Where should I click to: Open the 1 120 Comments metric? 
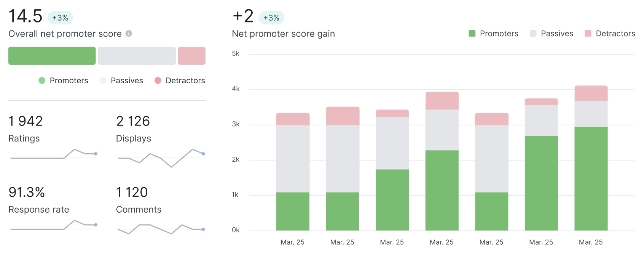coord(139,200)
